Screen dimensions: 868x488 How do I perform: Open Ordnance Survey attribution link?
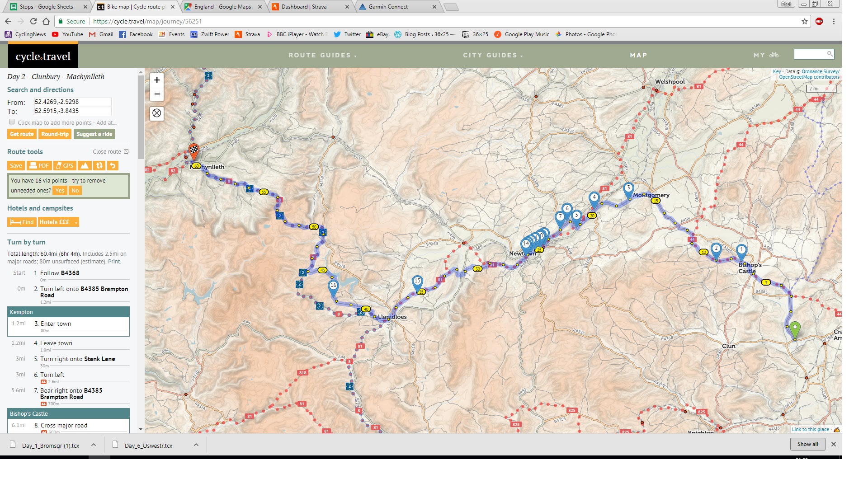[x=820, y=71]
